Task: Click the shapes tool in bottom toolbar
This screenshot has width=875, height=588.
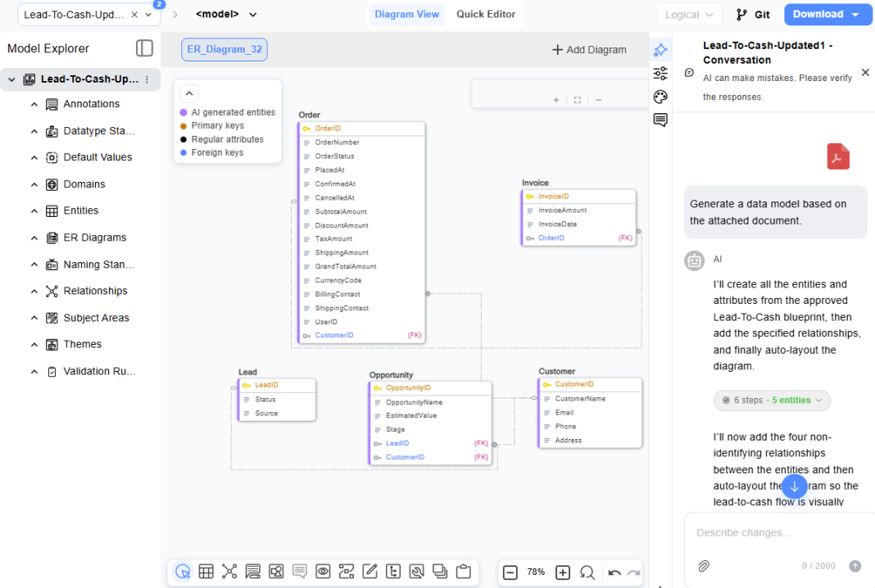Action: click(276, 572)
